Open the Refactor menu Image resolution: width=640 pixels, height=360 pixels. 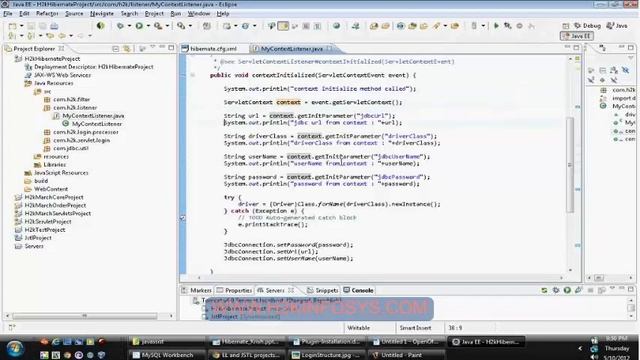coord(47,13)
